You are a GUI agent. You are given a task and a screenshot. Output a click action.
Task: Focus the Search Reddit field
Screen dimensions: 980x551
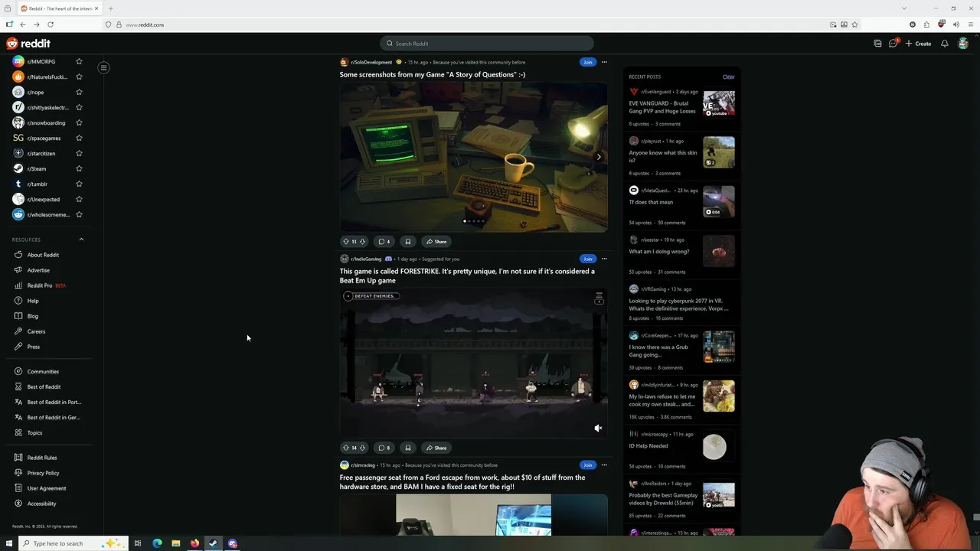(x=487, y=44)
